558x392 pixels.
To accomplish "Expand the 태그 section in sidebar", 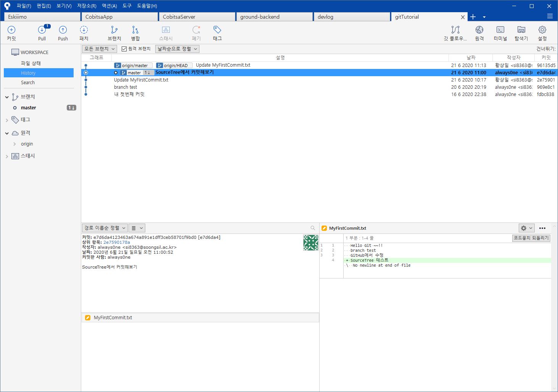I will (7, 120).
